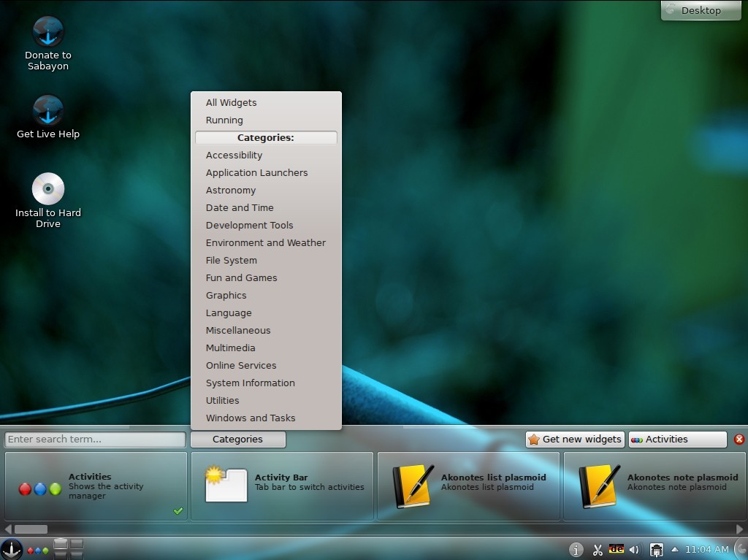Choose the Utilities category
This screenshot has width=748, height=560.
[x=266, y=401]
